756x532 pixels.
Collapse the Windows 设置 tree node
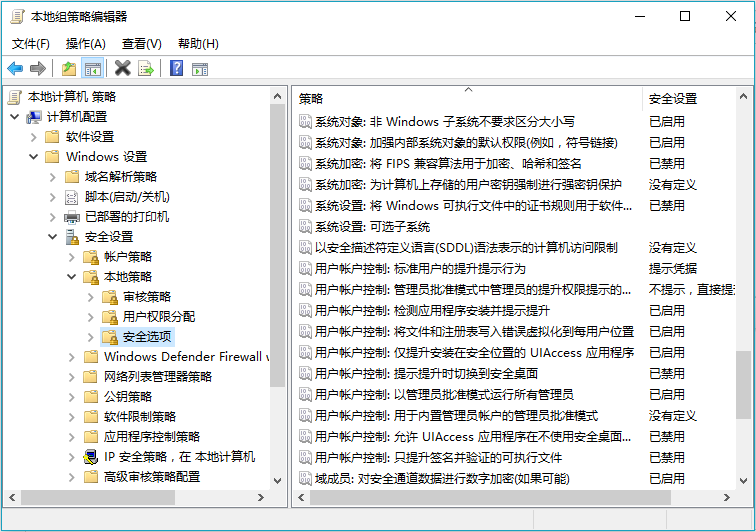click(x=33, y=157)
